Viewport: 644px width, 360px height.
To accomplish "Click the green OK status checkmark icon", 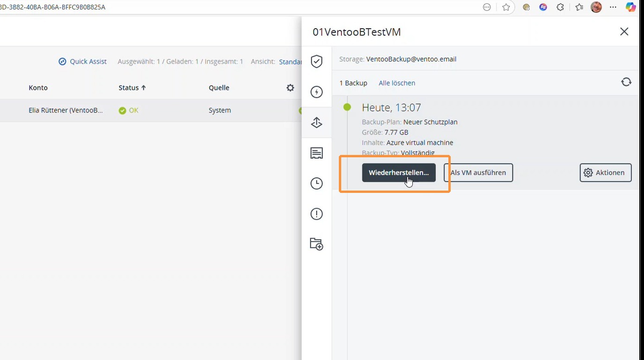I will coord(123,110).
